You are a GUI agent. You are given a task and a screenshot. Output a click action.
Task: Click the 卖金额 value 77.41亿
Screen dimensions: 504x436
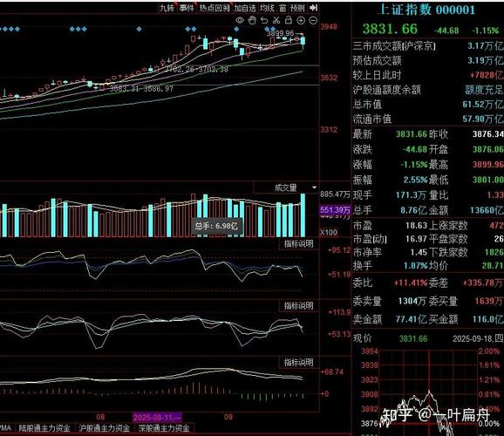[x=411, y=319]
